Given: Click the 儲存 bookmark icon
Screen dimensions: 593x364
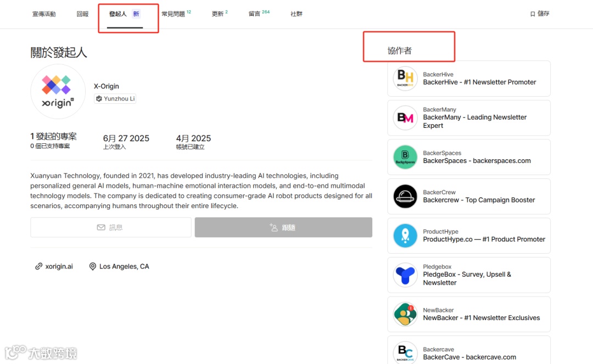Looking at the screenshot, I should click(533, 14).
